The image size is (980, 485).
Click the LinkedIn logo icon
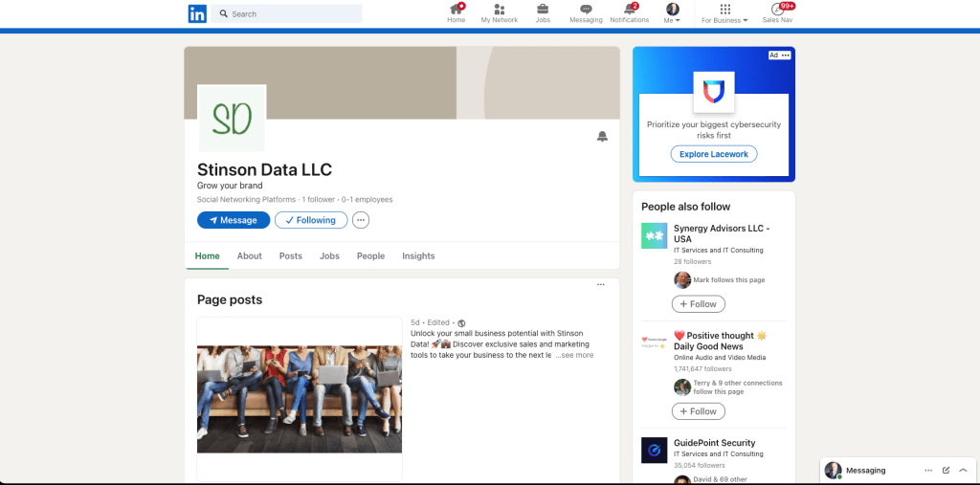197,13
